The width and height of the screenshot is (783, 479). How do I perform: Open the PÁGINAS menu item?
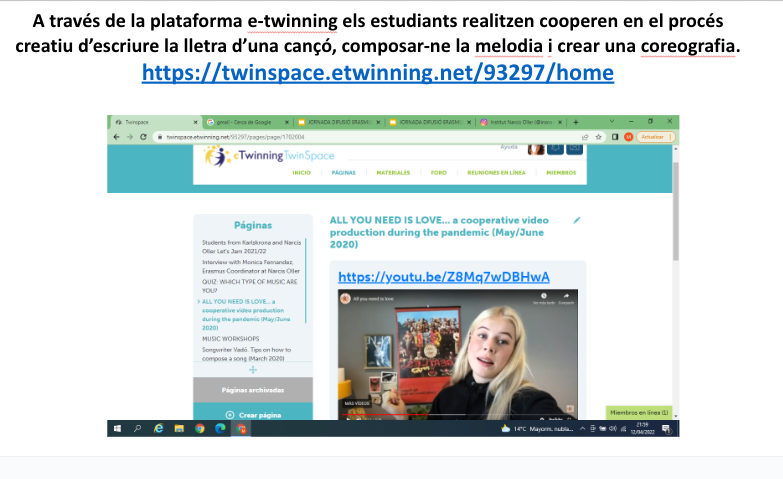344,172
